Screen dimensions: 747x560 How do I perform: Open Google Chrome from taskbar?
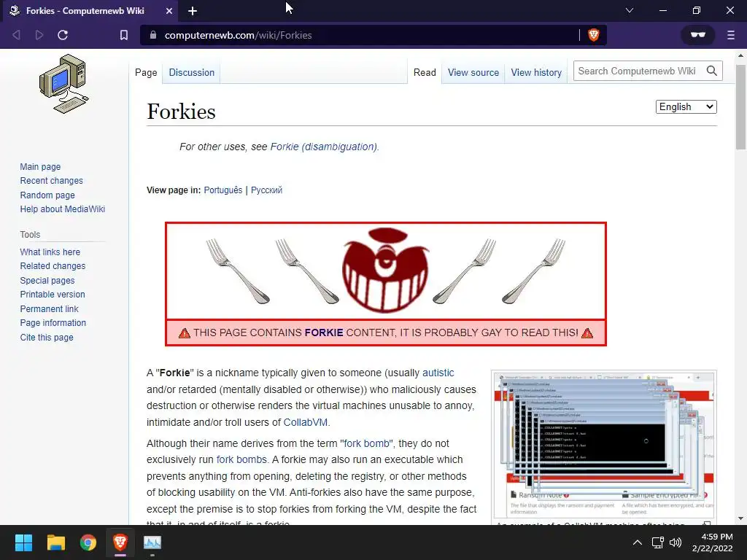click(88, 542)
